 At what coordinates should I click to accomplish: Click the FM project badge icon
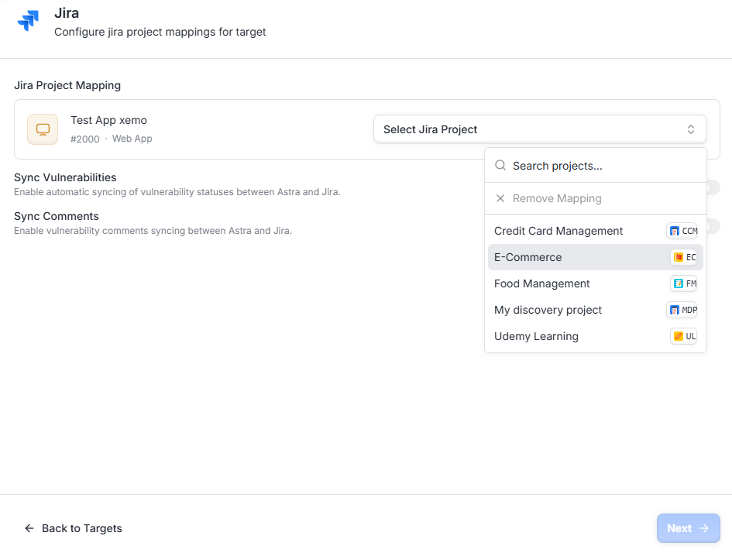click(x=679, y=283)
